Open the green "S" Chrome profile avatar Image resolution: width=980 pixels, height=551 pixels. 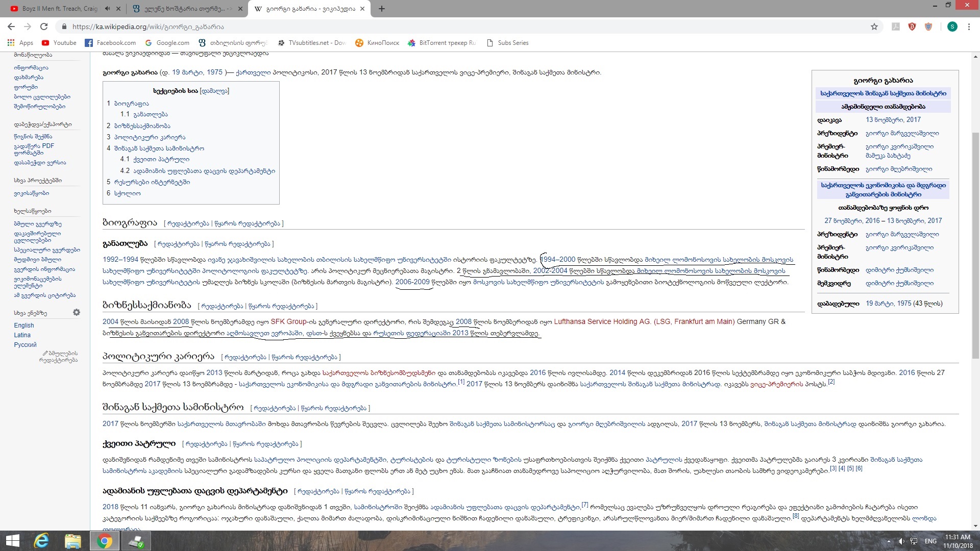pyautogui.click(x=952, y=27)
